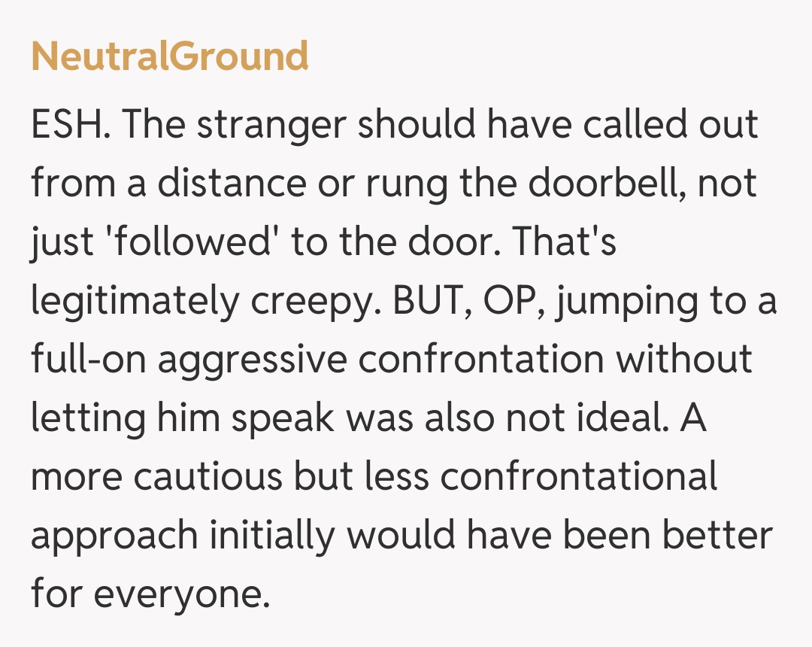Click the word 'confrontation' in the comment
This screenshot has height=647, width=812.
coord(481,359)
